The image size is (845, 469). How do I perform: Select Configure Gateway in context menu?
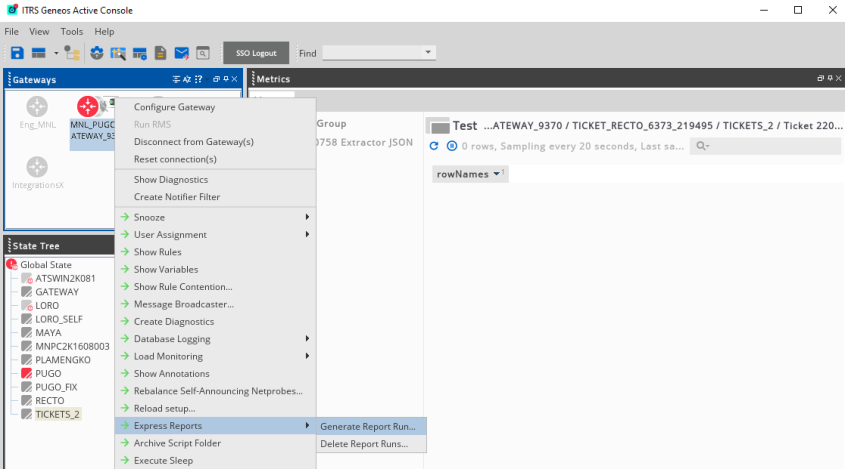[x=174, y=107]
